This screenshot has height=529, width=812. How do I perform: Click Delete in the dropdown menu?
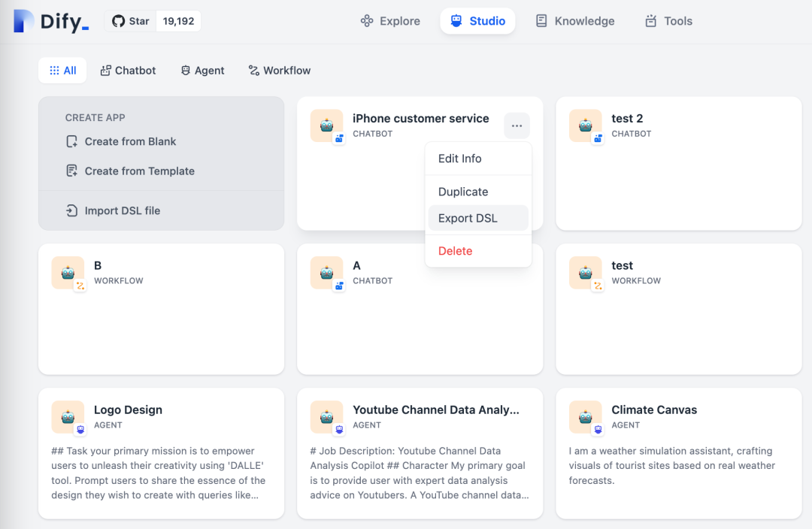pos(456,251)
